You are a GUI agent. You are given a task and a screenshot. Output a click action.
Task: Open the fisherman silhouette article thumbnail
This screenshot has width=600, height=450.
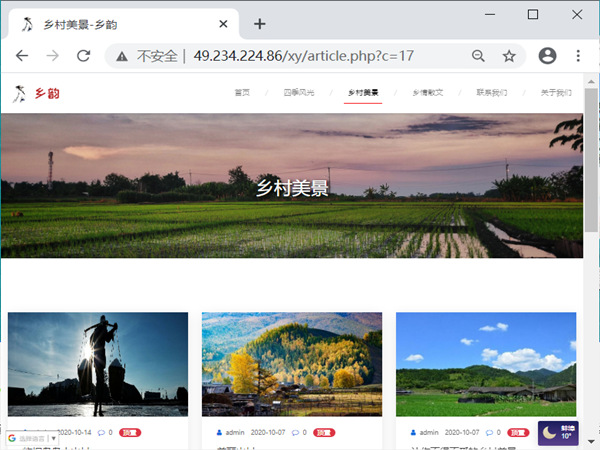pos(98,364)
